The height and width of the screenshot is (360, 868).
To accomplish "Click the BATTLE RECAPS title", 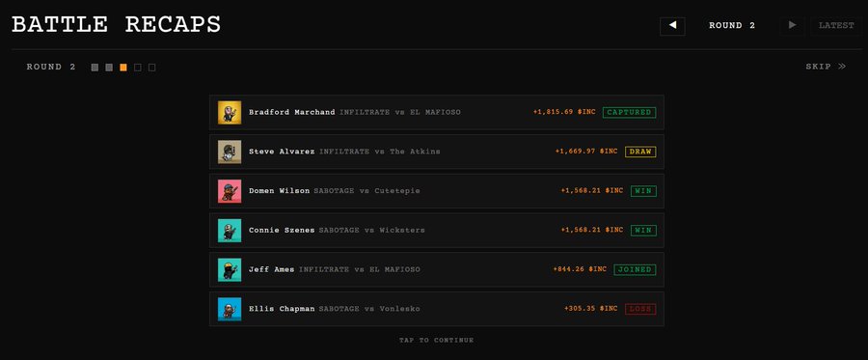I will tap(117, 25).
